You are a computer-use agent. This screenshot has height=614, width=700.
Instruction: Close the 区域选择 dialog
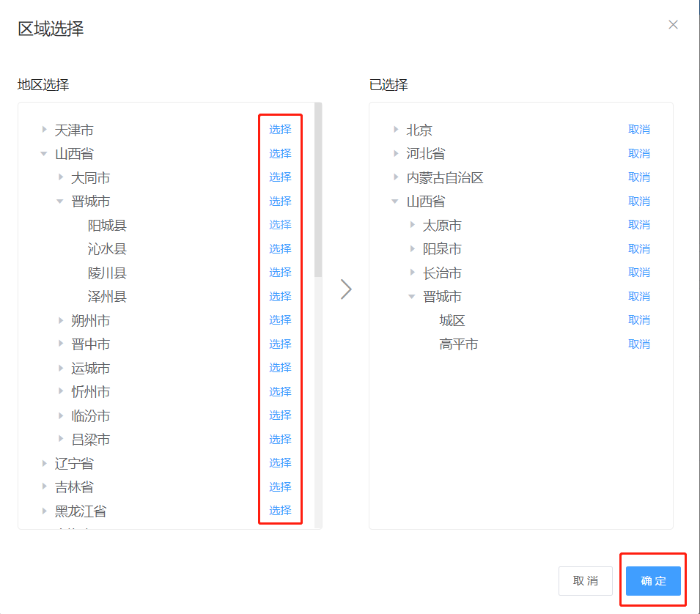(673, 25)
